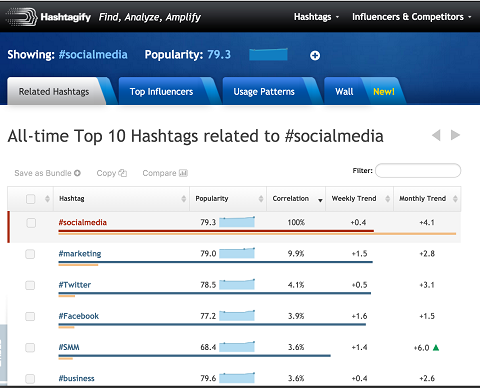480x388 pixels.
Task: Click the Compare chart icon
Action: click(x=183, y=173)
